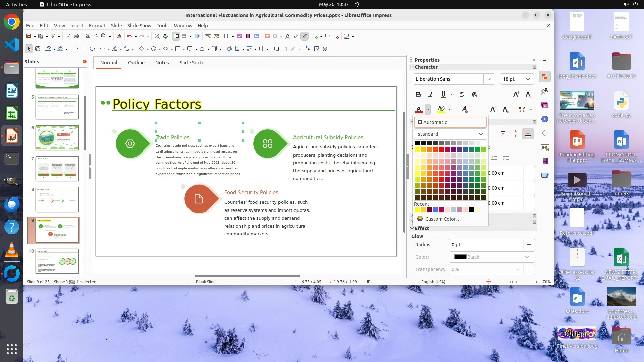Toggle Display Grid in toolbar
Image resolution: width=644 pixels, height=362 pixels.
tap(176, 36)
